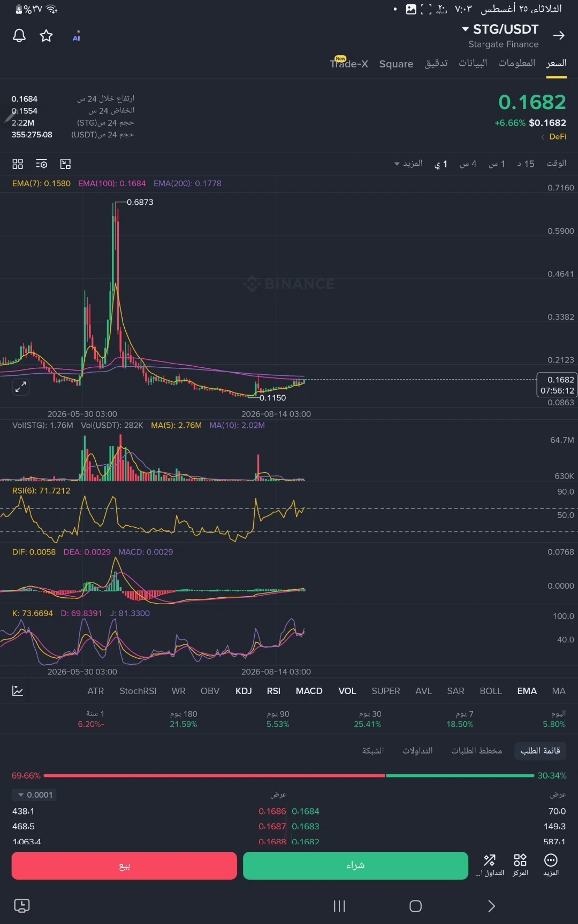Select the 1 hour timeframe
This screenshot has height=924, width=578.
point(497,164)
